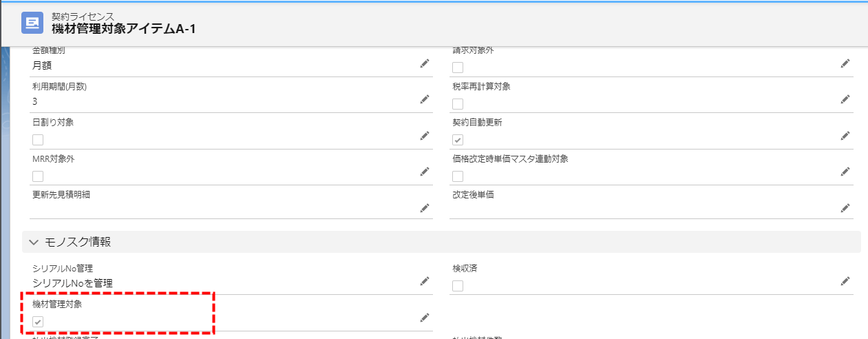Edit 税率再計算対象 via pencil icon
The width and height of the screenshot is (868, 339).
point(845,99)
